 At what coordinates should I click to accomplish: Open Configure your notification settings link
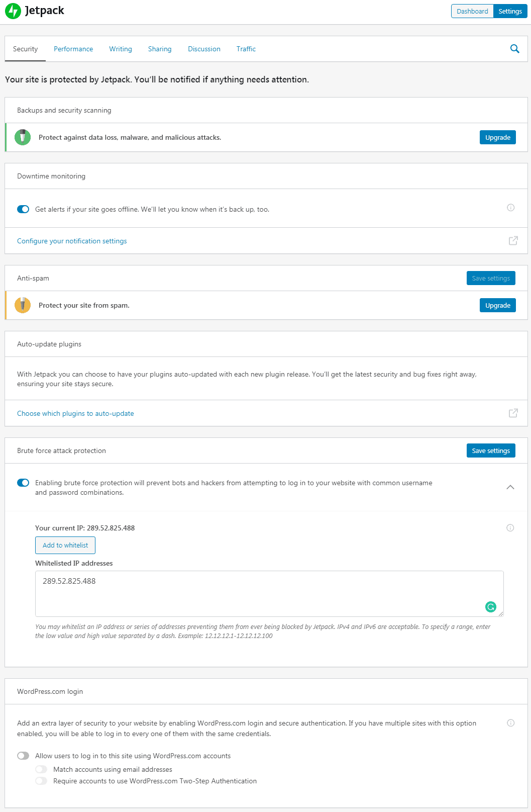[x=72, y=241]
